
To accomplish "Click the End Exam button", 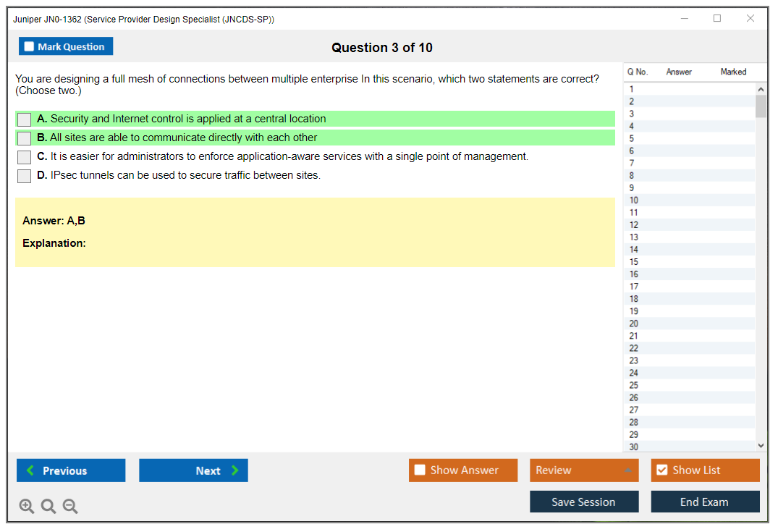I will coord(705,502).
